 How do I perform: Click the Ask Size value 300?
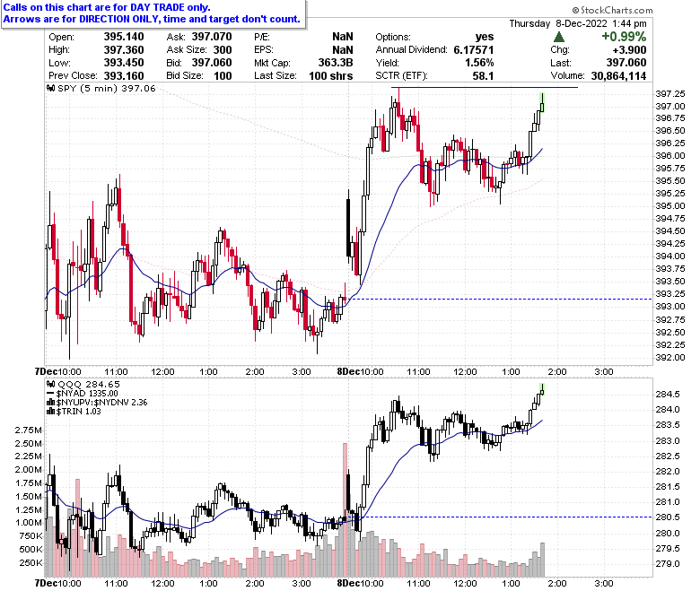click(223, 49)
